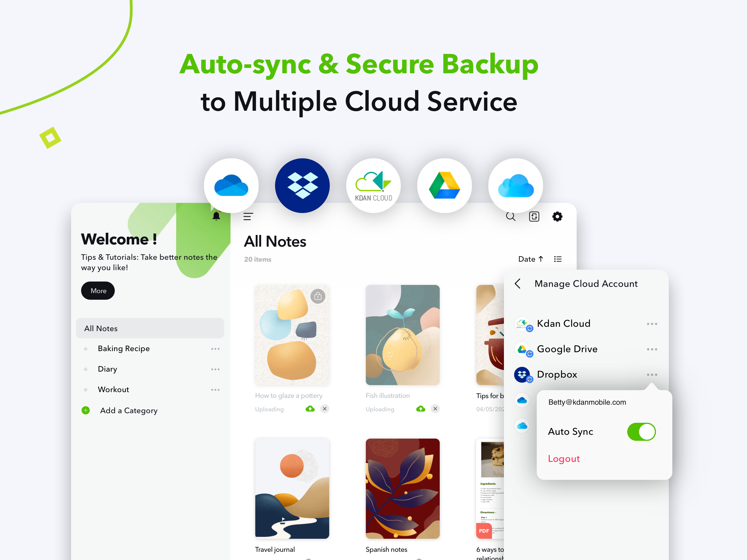Open the Diary category
The image size is (747, 560).
[107, 369]
